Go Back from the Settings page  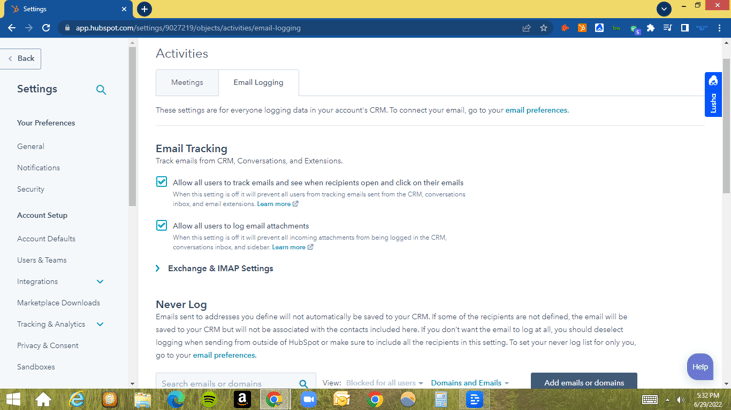(21, 59)
